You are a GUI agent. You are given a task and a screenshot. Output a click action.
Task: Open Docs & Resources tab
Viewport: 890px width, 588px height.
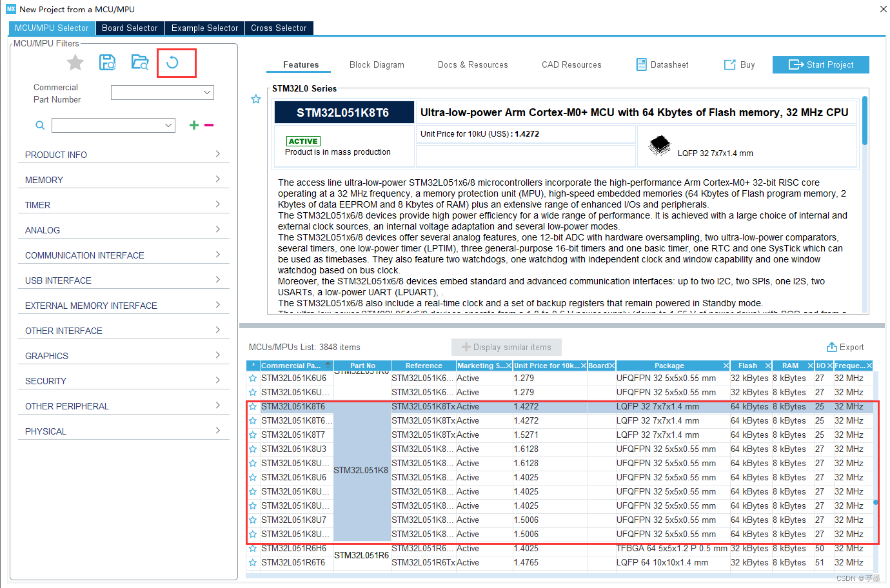[x=473, y=64]
